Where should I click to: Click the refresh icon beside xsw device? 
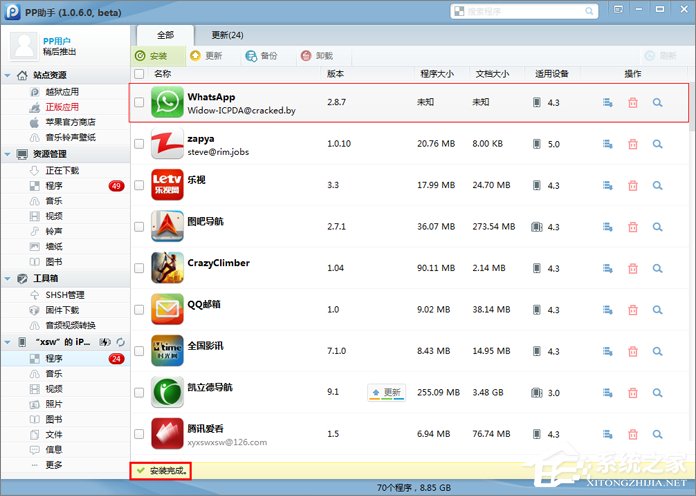(121, 342)
